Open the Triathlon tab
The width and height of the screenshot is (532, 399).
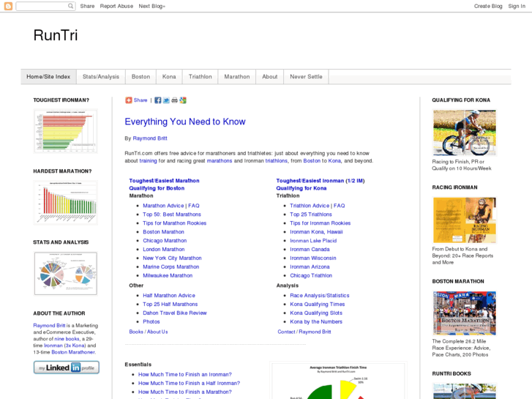201,77
